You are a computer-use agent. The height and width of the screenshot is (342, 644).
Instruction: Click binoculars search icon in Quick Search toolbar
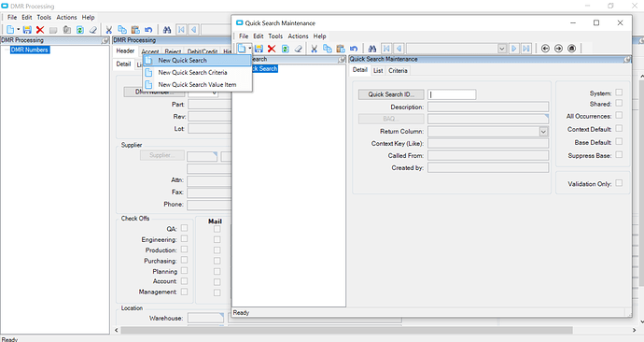point(372,49)
